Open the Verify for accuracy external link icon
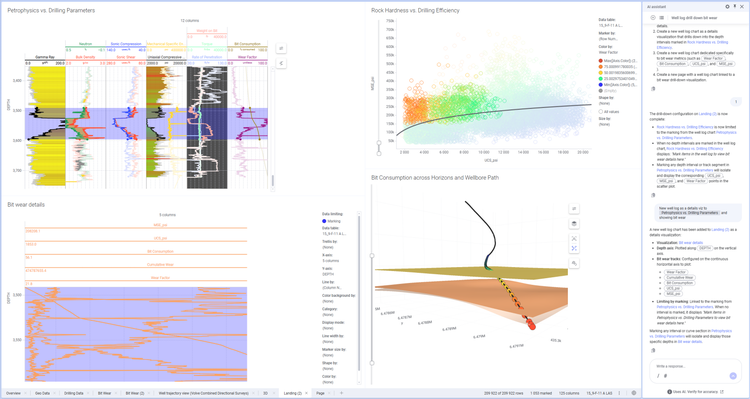Viewport: 750px width, 399px height. click(722, 392)
